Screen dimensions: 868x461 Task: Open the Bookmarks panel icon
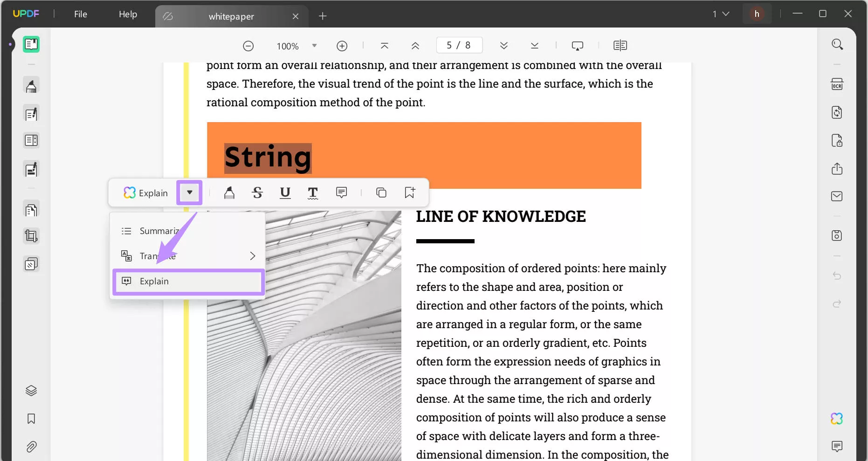pyautogui.click(x=31, y=419)
